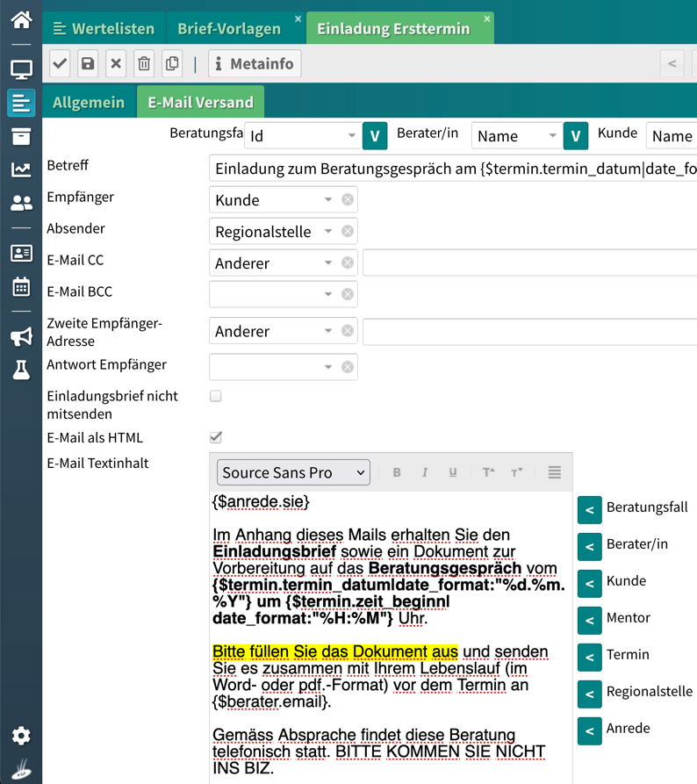Duplicate template with copy icon

(x=172, y=64)
